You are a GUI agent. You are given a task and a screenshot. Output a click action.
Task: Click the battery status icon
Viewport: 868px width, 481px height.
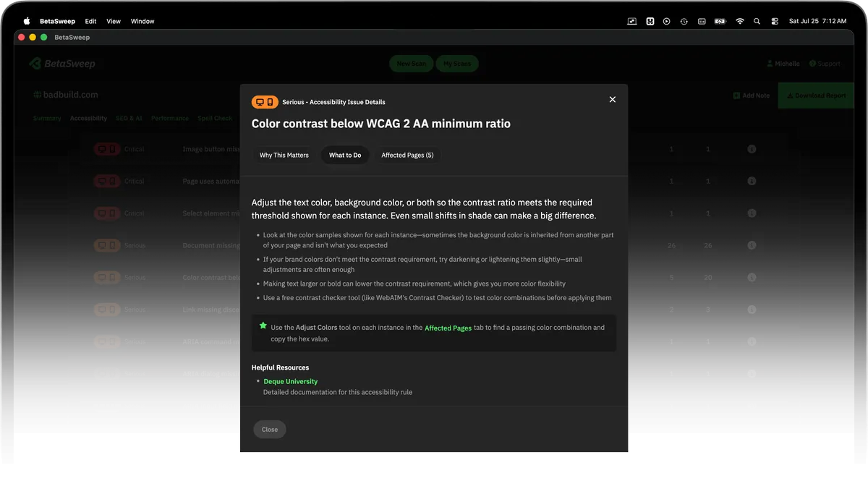tap(720, 21)
